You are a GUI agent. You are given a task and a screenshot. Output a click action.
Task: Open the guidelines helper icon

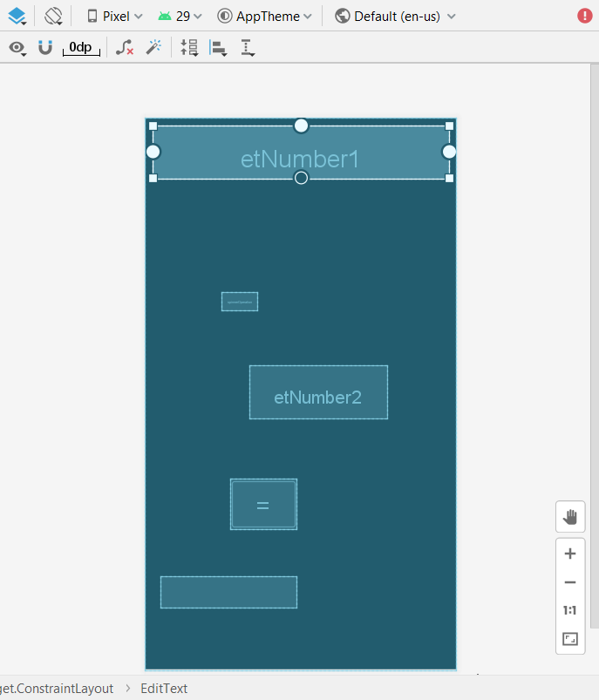(x=248, y=48)
